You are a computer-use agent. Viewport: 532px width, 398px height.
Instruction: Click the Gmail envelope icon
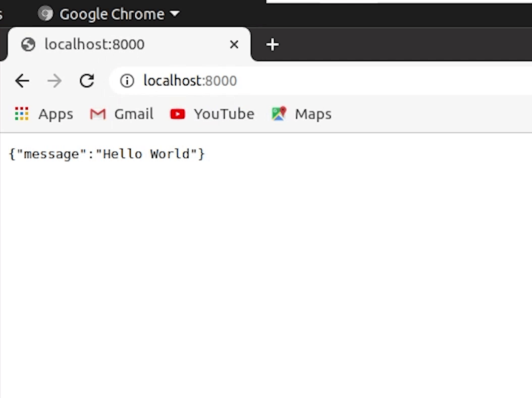point(97,114)
